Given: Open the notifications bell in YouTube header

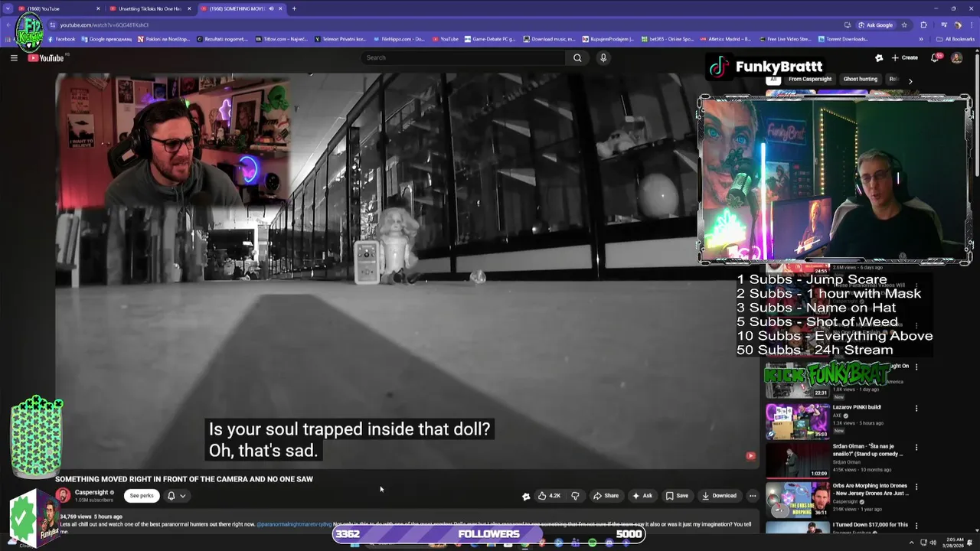Looking at the screenshot, I should click(935, 57).
